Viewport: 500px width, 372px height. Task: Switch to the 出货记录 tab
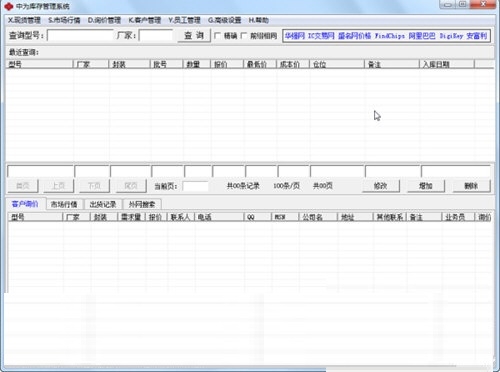tap(103, 204)
